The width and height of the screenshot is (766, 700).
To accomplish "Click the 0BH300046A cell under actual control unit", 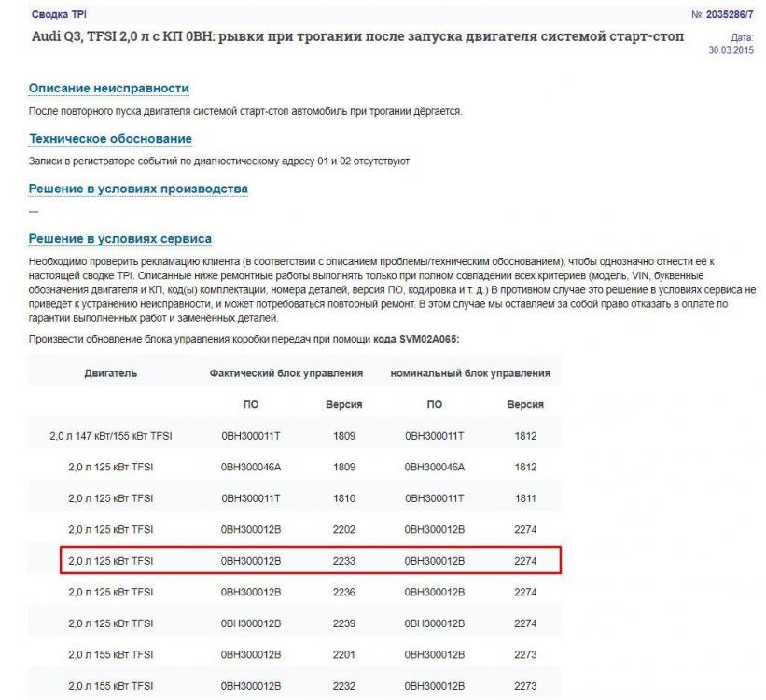I will point(251,467).
